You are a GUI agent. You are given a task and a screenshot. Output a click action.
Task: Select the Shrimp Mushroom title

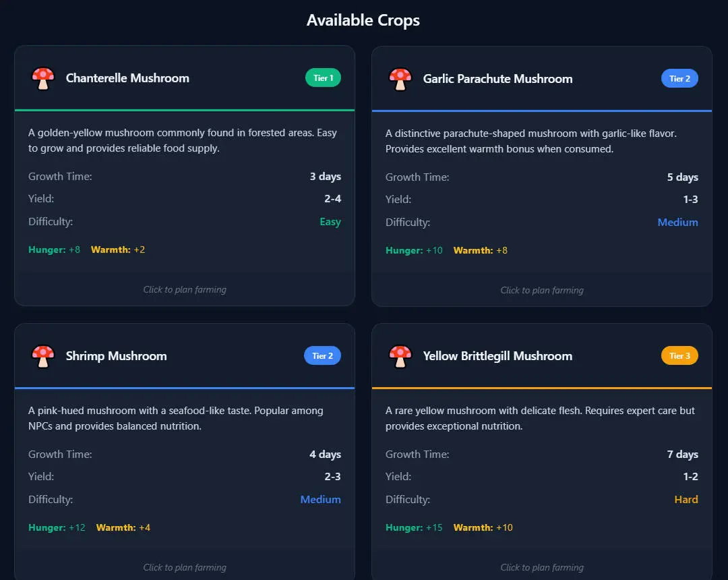pyautogui.click(x=116, y=356)
